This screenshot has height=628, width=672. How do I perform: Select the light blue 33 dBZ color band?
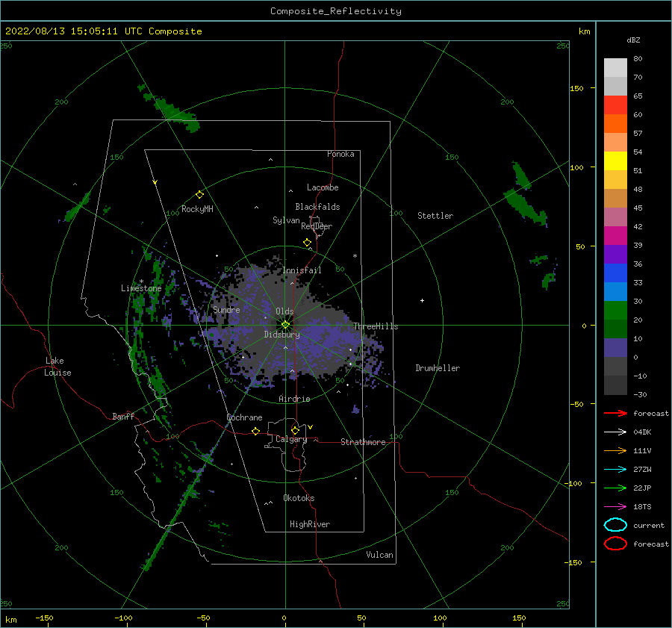tap(615, 291)
